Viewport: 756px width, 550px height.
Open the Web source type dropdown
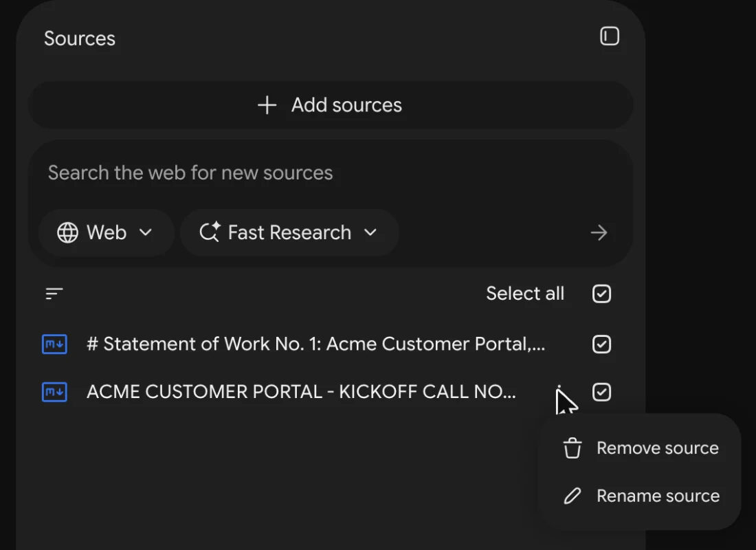pos(106,232)
